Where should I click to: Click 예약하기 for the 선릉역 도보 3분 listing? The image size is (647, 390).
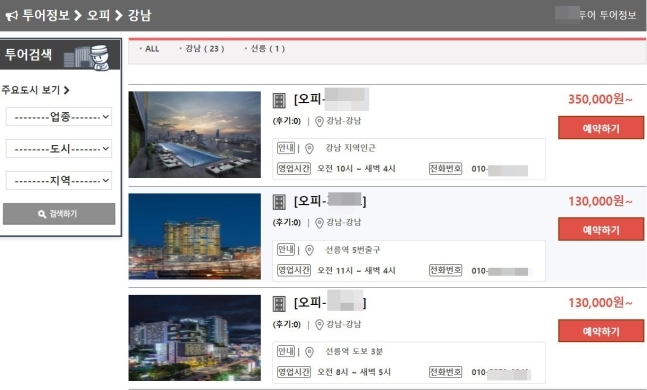[x=601, y=331]
